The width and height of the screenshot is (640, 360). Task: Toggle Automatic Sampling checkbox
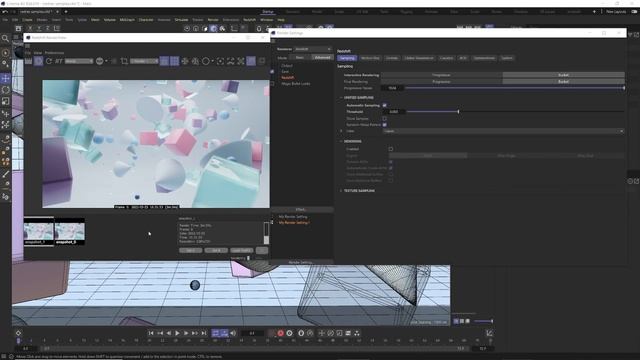(384, 105)
